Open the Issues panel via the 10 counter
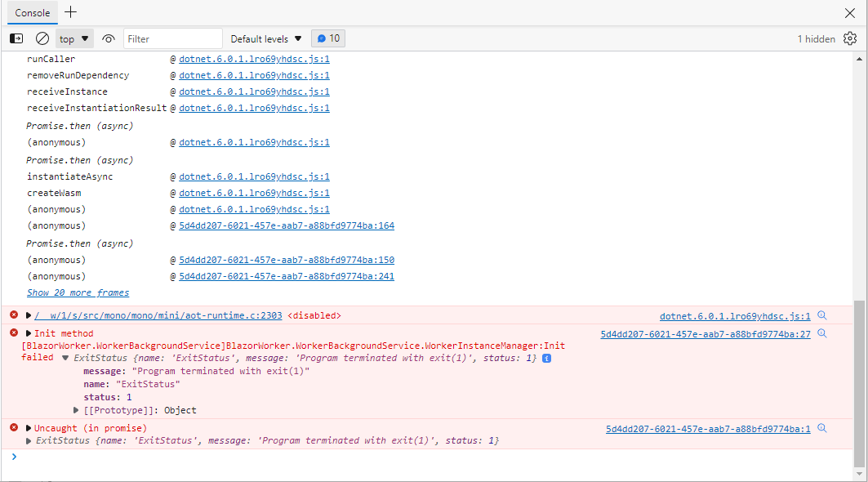 (328, 38)
